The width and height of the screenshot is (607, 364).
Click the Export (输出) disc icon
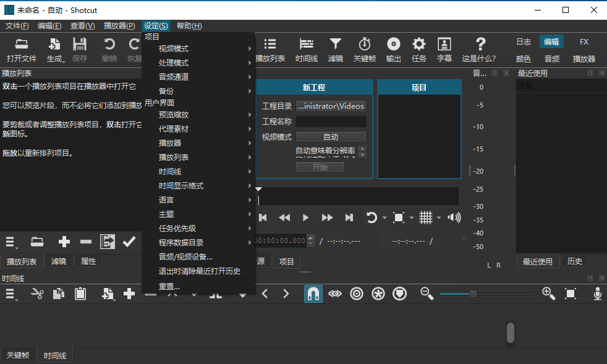pos(393,49)
